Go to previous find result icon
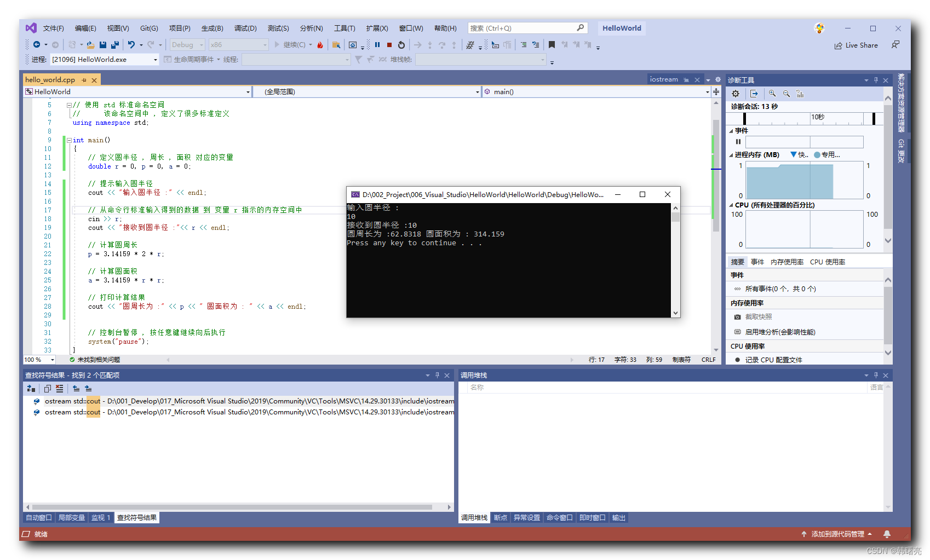Image resolution: width=930 pixels, height=560 pixels. (76, 389)
